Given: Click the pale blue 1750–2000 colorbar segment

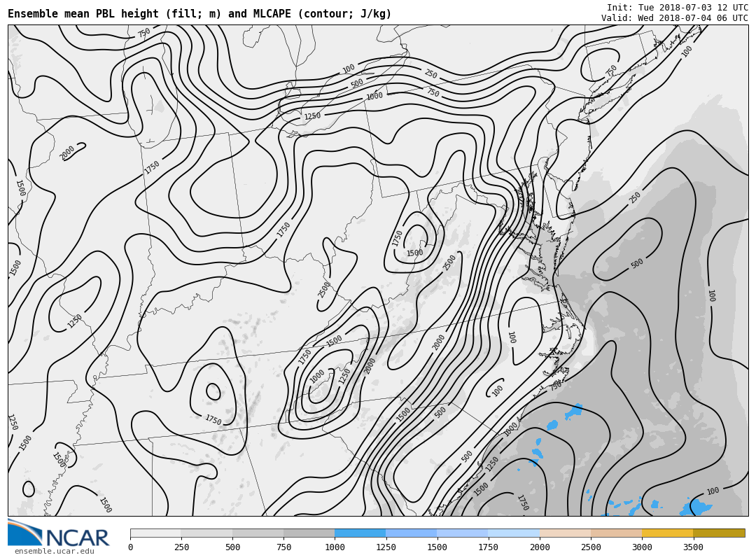Looking at the screenshot, I should coord(514,533).
